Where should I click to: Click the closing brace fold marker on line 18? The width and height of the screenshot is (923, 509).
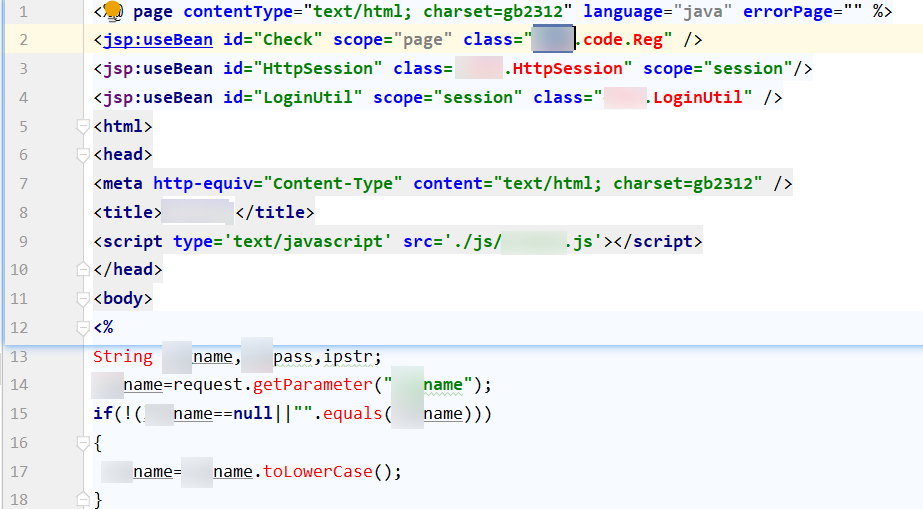pos(82,499)
